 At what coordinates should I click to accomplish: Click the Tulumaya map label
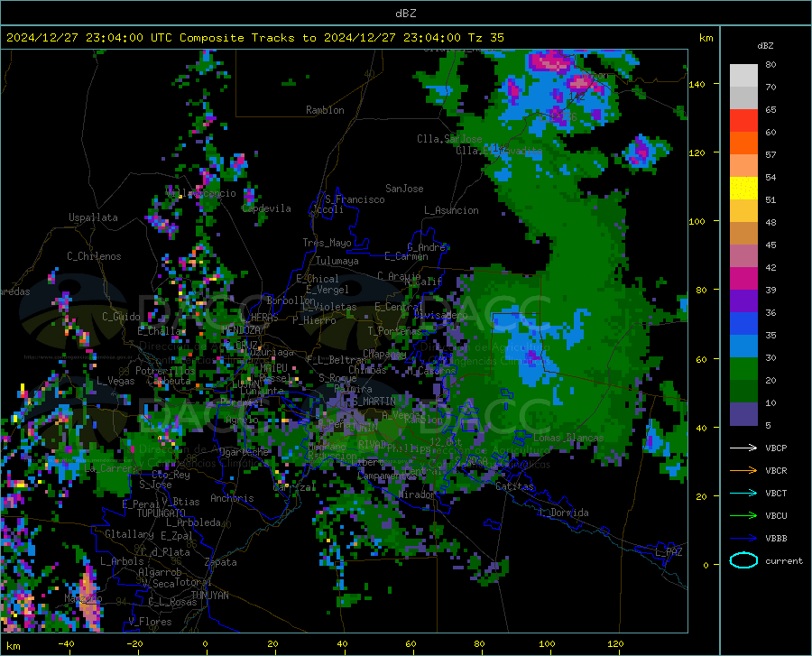point(337,261)
